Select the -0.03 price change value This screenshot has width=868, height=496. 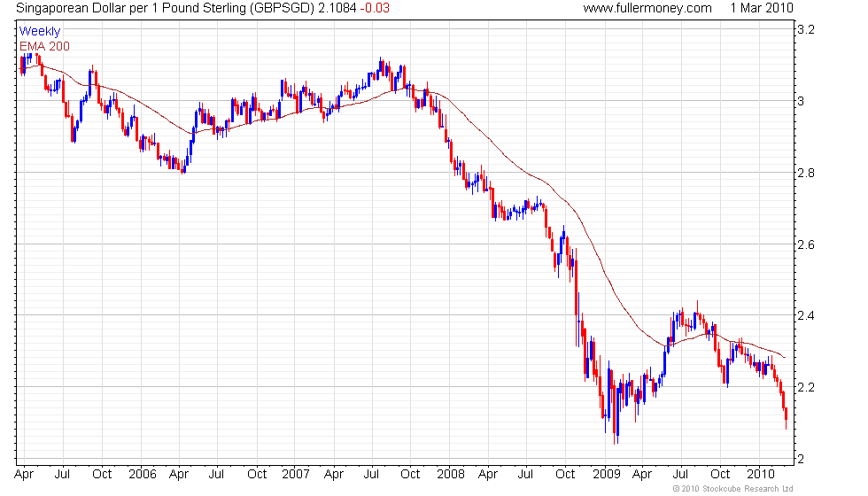click(x=378, y=8)
